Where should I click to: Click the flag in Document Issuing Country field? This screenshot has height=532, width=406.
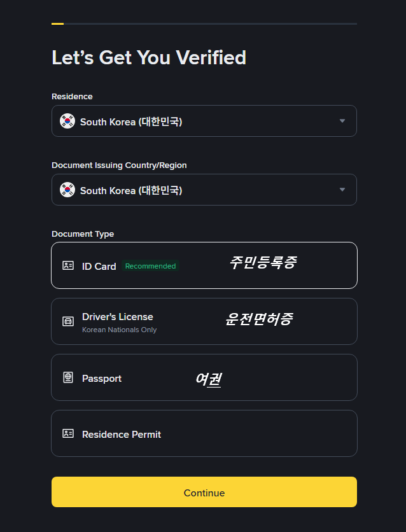point(67,190)
